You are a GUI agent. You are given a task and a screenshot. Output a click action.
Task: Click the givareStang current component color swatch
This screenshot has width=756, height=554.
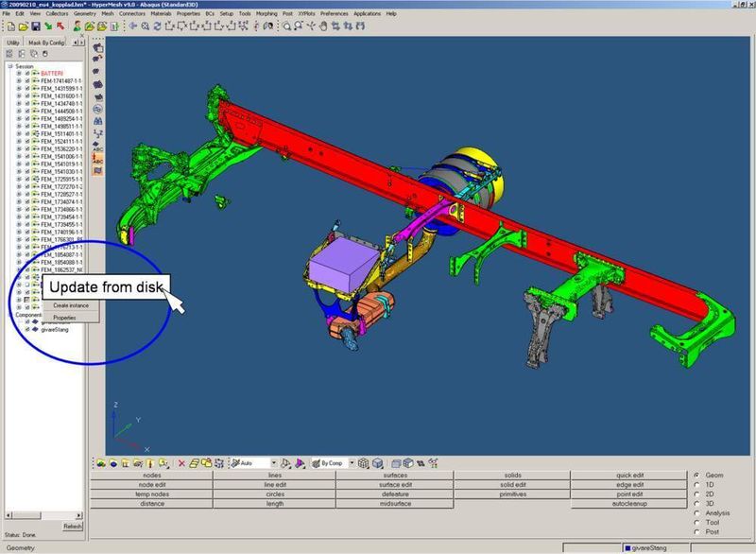(627, 548)
